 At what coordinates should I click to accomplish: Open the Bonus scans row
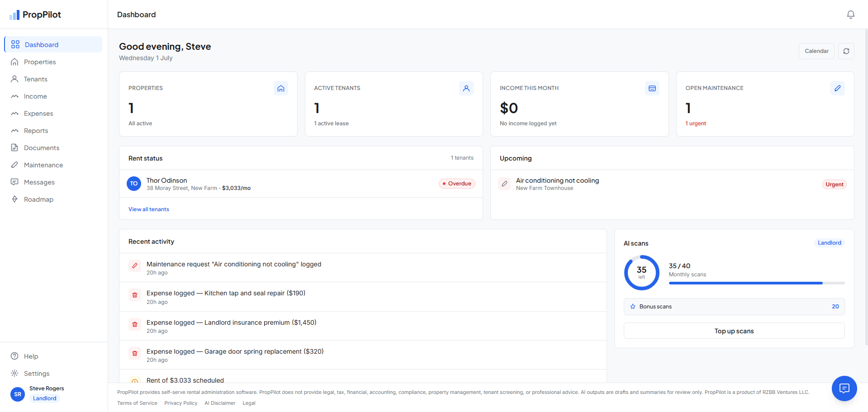[734, 307]
